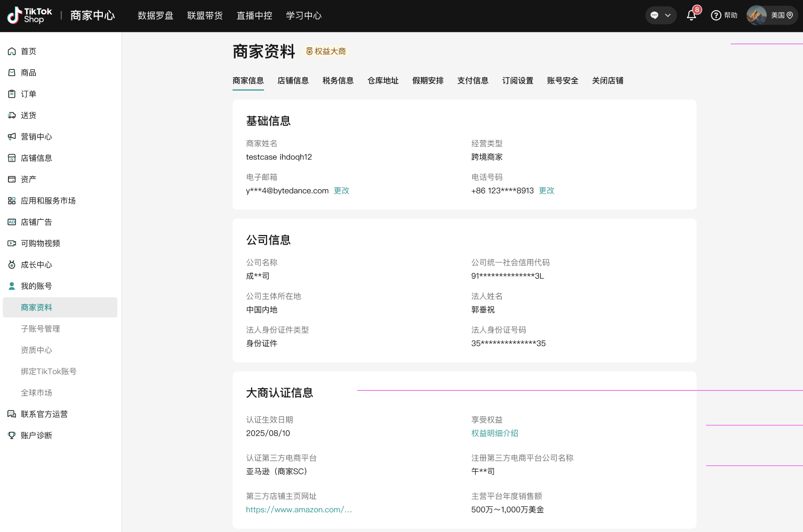Click the 营销中心 megaphone icon

[x=12, y=136]
